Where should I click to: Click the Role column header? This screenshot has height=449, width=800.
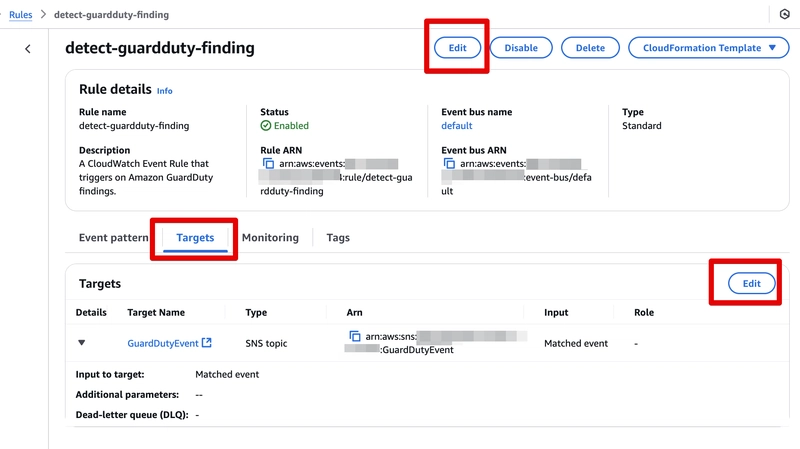[x=644, y=312]
